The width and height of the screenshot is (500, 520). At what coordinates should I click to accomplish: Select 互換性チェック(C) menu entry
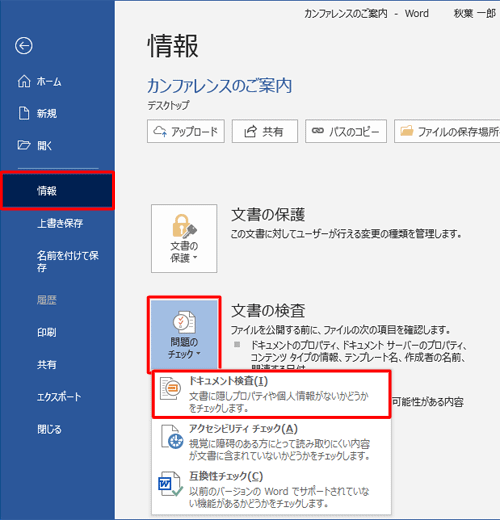coord(271,489)
